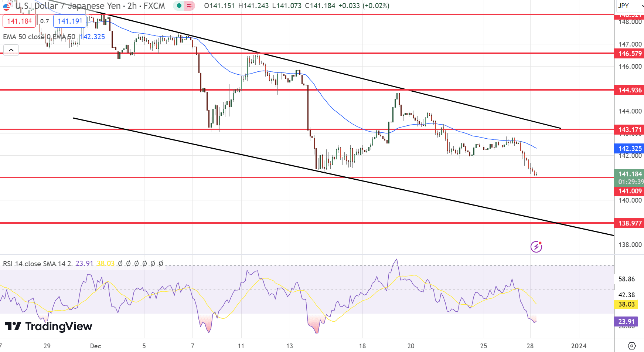644x352 pixels.
Task: Click the 138.000 price scale value
Action: (x=630, y=245)
